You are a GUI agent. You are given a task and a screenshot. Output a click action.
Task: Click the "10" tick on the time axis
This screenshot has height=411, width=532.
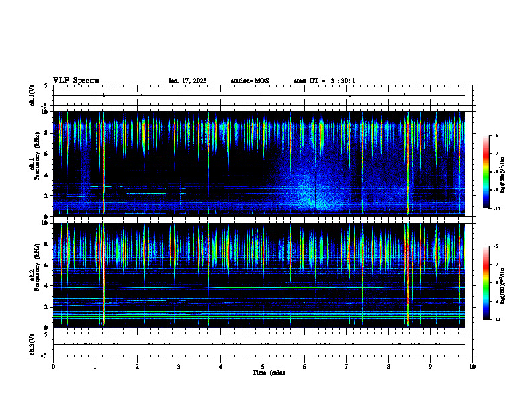tap(472, 367)
